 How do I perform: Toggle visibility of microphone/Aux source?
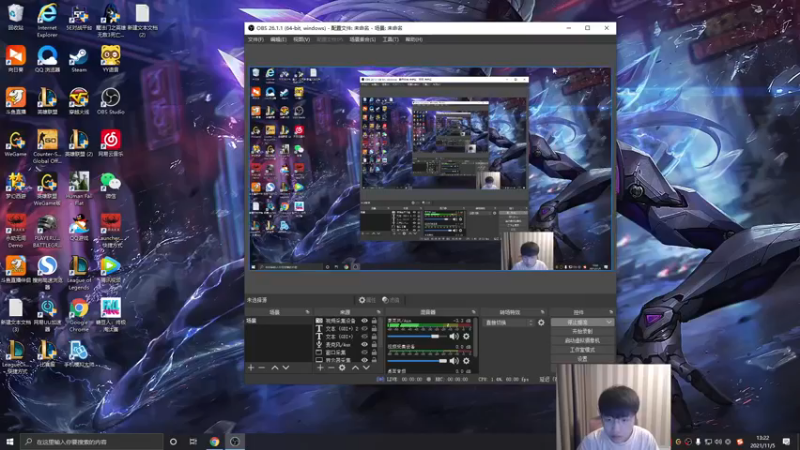coord(364,344)
